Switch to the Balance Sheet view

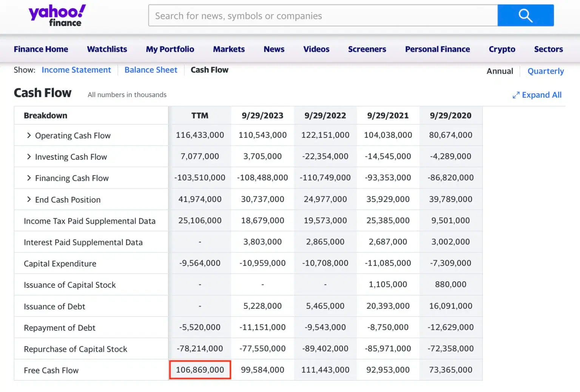click(x=151, y=70)
